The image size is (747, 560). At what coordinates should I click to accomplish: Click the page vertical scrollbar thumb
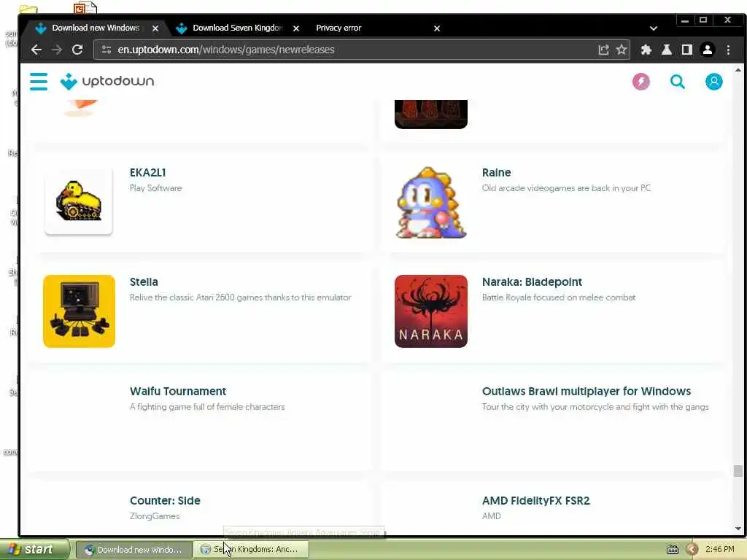pos(738,471)
